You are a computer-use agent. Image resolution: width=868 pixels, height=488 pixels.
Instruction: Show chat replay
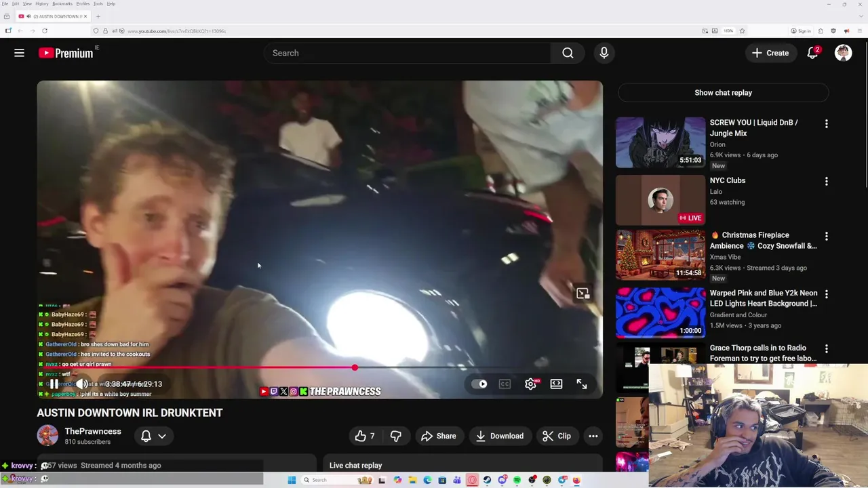[x=723, y=93]
